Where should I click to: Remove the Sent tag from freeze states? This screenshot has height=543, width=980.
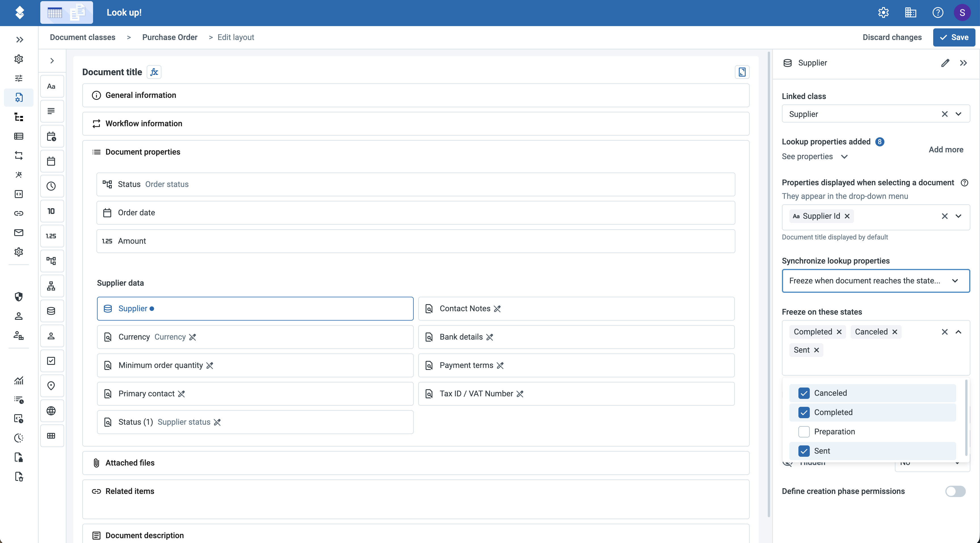pos(816,350)
